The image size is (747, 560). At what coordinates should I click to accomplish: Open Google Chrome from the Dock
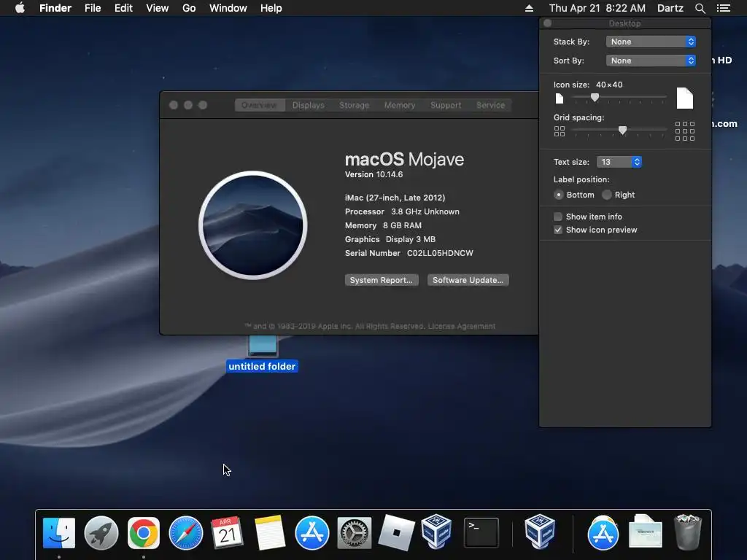pos(144,533)
